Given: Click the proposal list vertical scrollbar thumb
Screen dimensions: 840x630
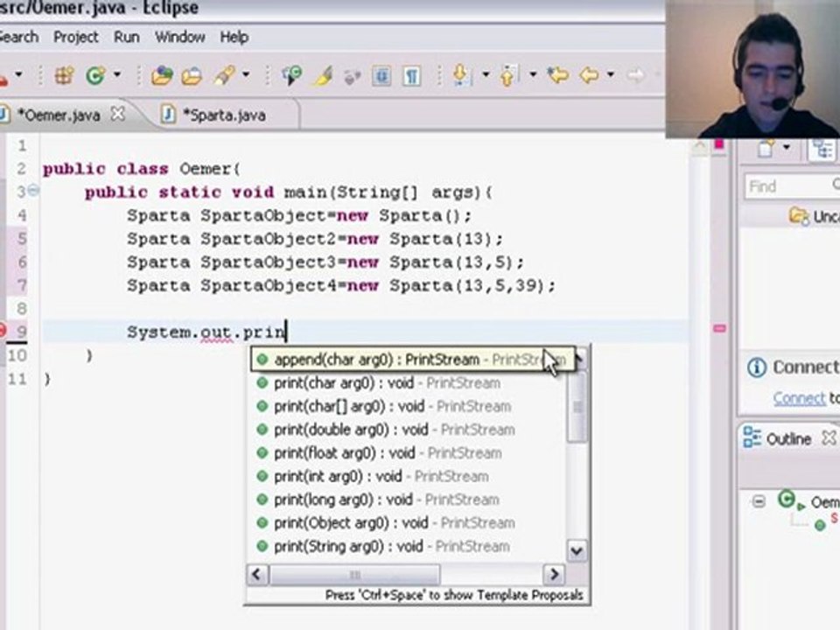Looking at the screenshot, I should [x=577, y=408].
